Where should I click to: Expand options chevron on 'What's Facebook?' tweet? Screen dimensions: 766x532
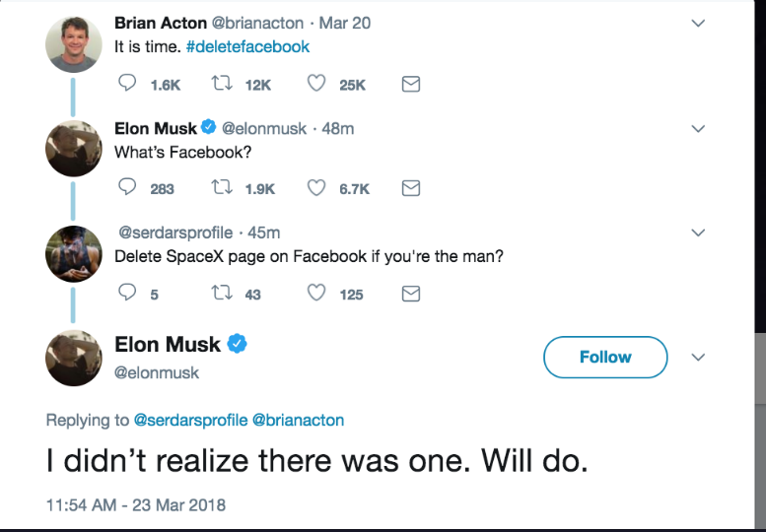click(x=698, y=129)
